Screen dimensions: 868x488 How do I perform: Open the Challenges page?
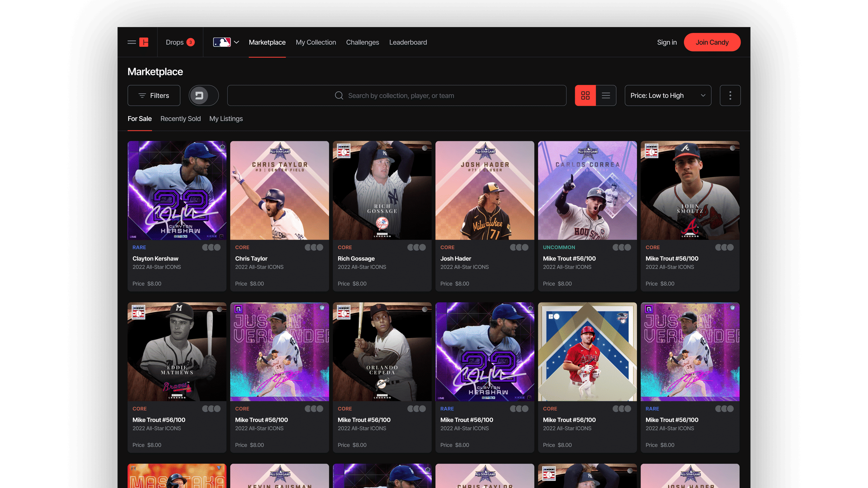[362, 42]
